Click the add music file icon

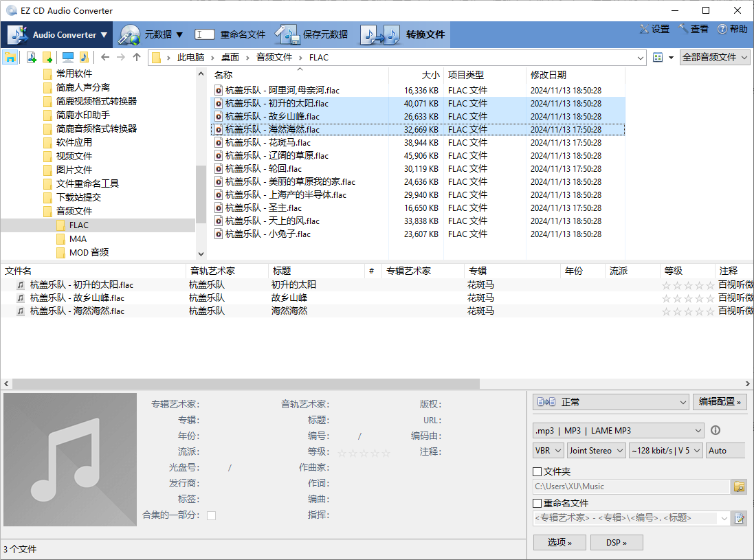[x=30, y=57]
